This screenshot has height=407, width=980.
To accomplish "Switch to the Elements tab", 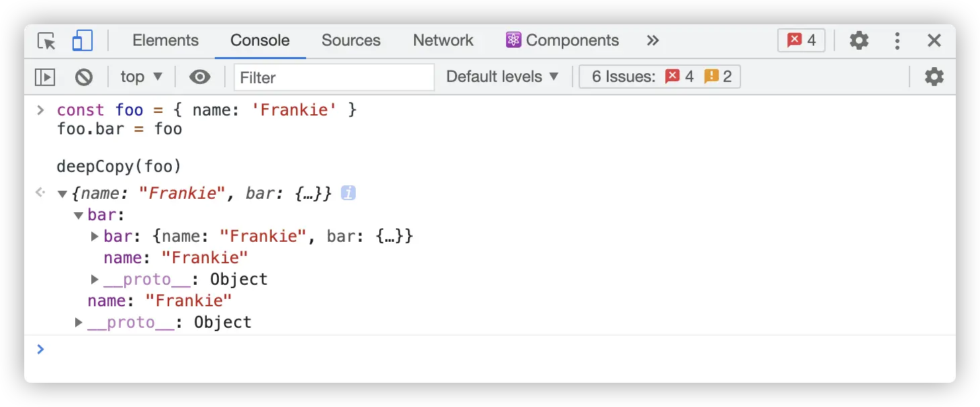I will click(x=165, y=40).
